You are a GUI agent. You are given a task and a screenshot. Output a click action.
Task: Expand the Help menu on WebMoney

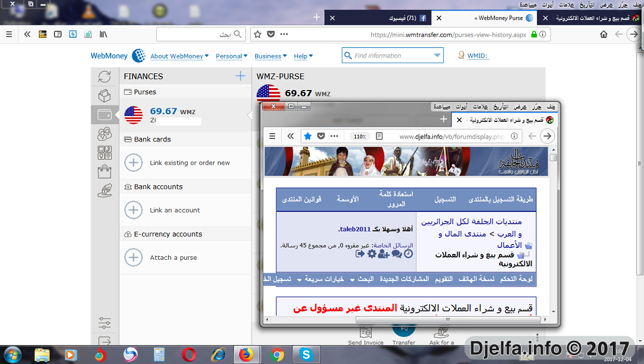tap(304, 56)
